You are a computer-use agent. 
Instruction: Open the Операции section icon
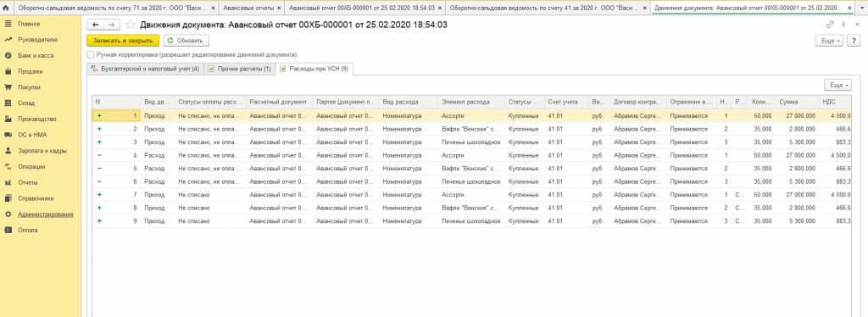8,166
